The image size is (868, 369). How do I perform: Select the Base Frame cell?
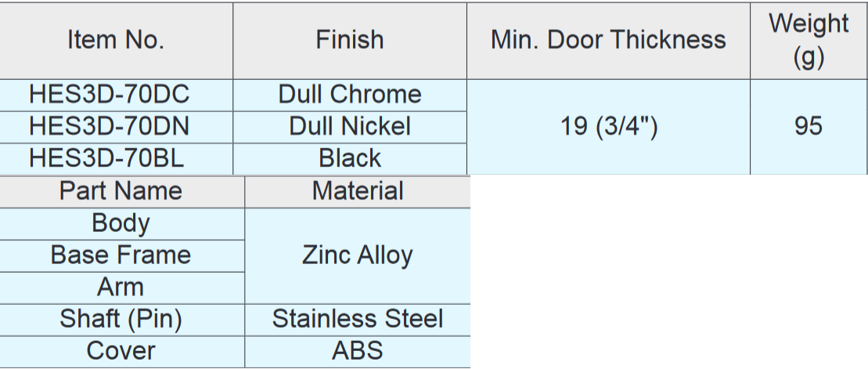pyautogui.click(x=121, y=255)
